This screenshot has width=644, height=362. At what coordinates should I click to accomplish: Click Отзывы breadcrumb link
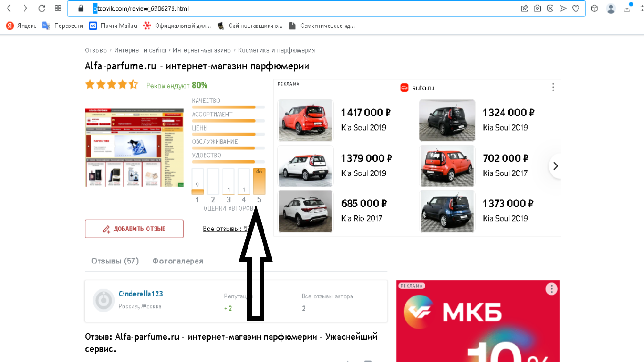pyautogui.click(x=96, y=50)
